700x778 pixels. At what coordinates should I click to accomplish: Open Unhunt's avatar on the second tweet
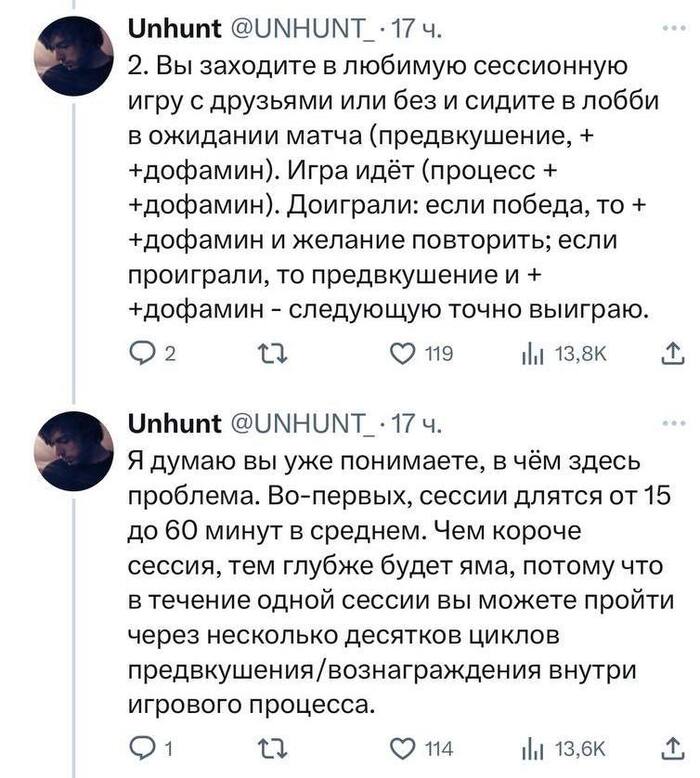click(73, 451)
